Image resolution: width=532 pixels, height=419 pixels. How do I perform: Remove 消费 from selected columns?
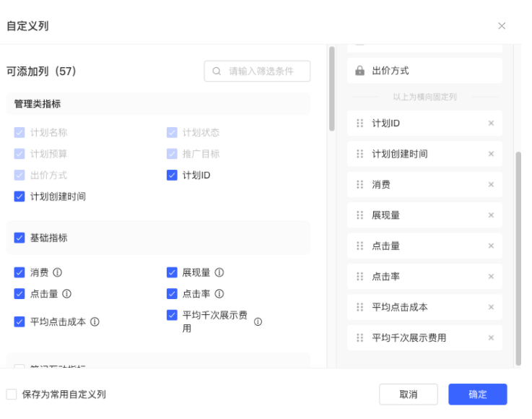click(x=491, y=184)
